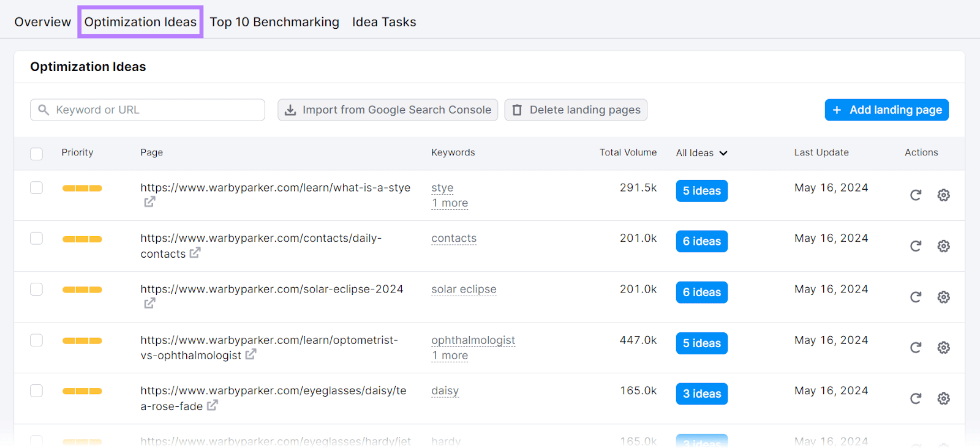The image size is (980, 448).
Task: Select the solar-eclipse-2024 row checkbox
Action: (37, 289)
